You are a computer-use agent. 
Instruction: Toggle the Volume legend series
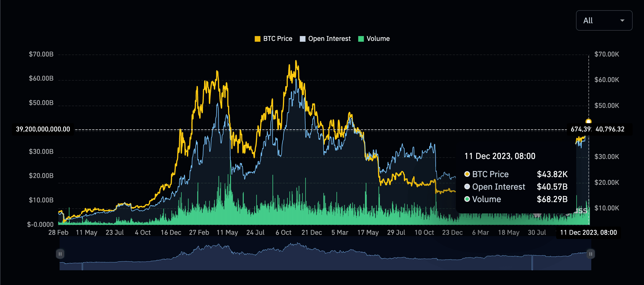pos(374,39)
